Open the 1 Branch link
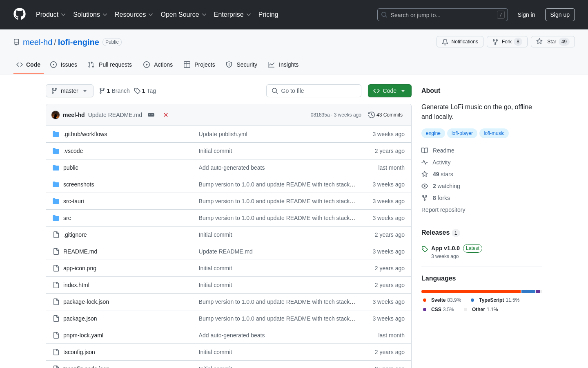The image size is (588, 368). click(x=114, y=91)
